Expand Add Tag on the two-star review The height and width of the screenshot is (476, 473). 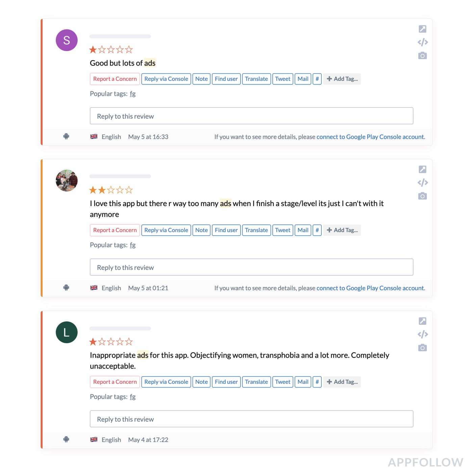342,230
